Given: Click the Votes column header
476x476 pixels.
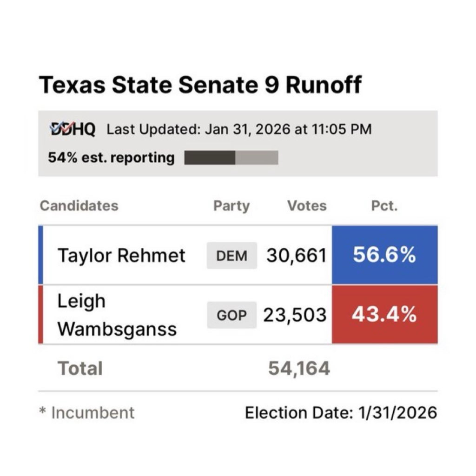Looking at the screenshot, I should 307,205.
